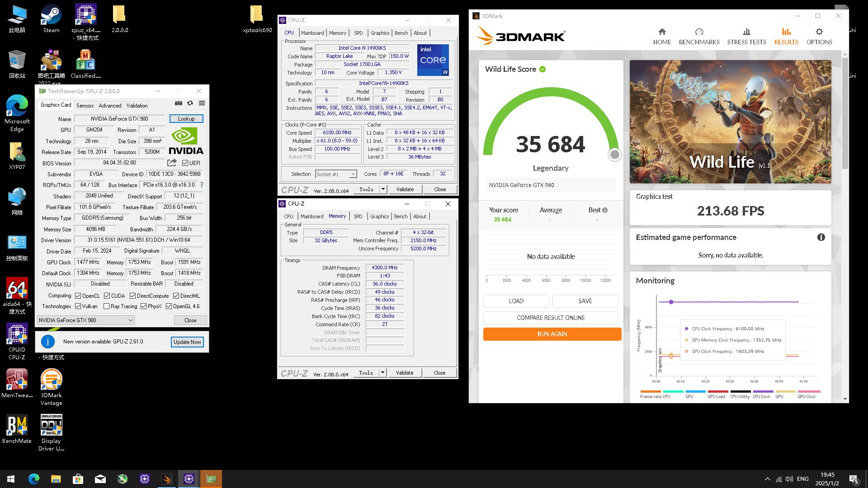Click the LOAD result button
This screenshot has width=868, height=488.
tap(516, 301)
